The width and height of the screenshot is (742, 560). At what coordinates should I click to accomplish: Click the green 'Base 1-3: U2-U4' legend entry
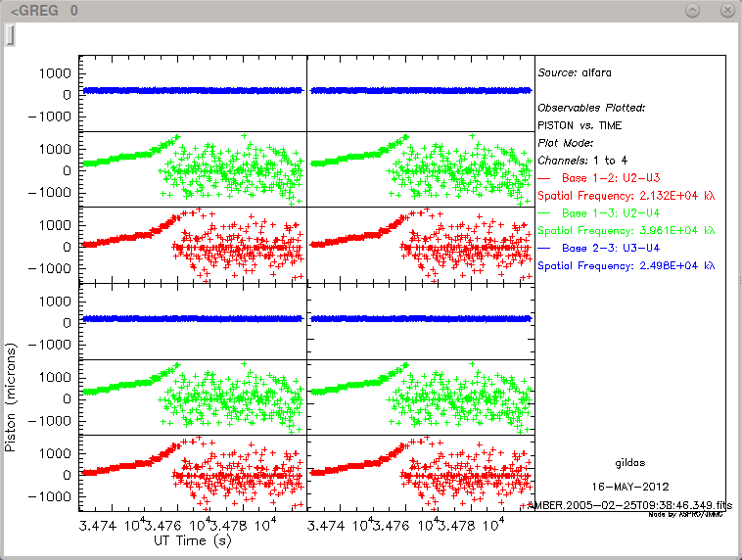click(615, 212)
